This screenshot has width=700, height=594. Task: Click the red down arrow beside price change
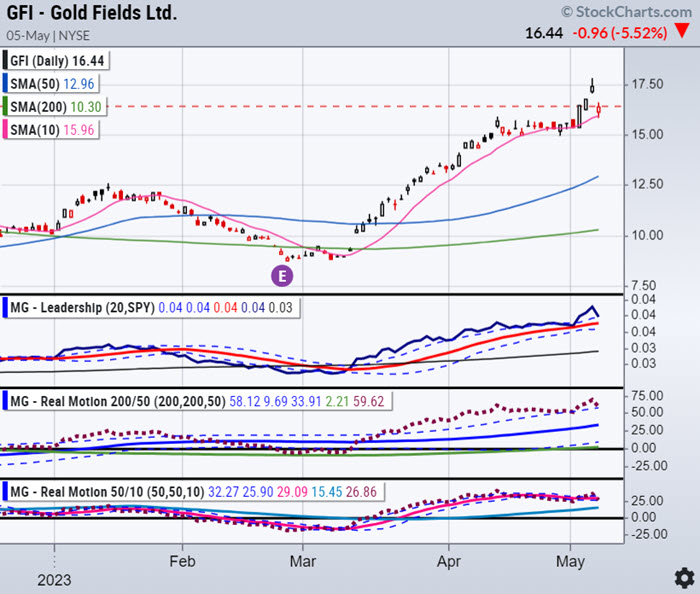[682, 33]
